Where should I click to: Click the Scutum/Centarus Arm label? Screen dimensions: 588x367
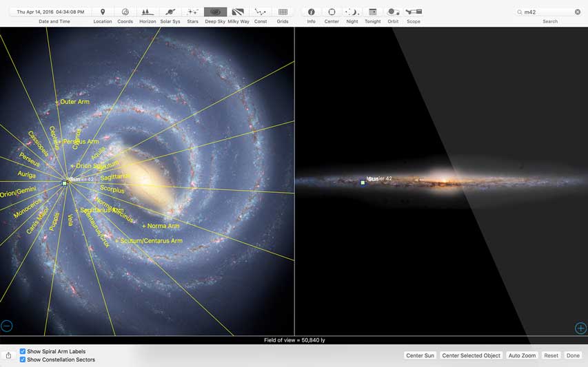[151, 240]
